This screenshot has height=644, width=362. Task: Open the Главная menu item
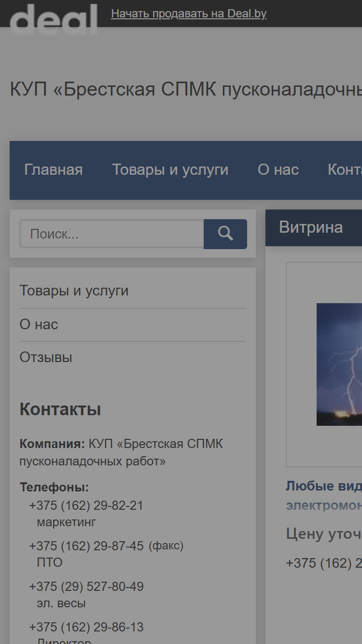pos(54,170)
